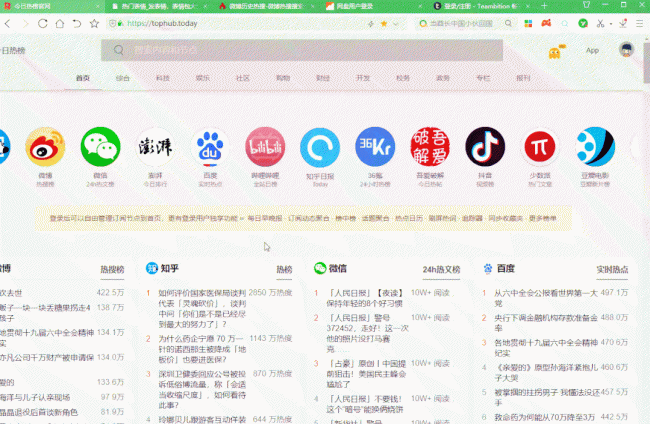
Task: Click the colorful grid apps extension icon
Action: click(x=528, y=24)
